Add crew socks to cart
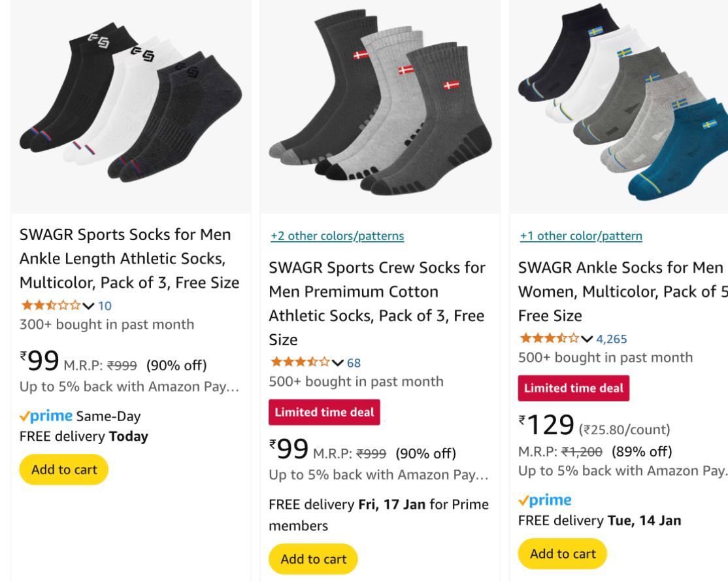This screenshot has height=582, width=728. [313, 559]
